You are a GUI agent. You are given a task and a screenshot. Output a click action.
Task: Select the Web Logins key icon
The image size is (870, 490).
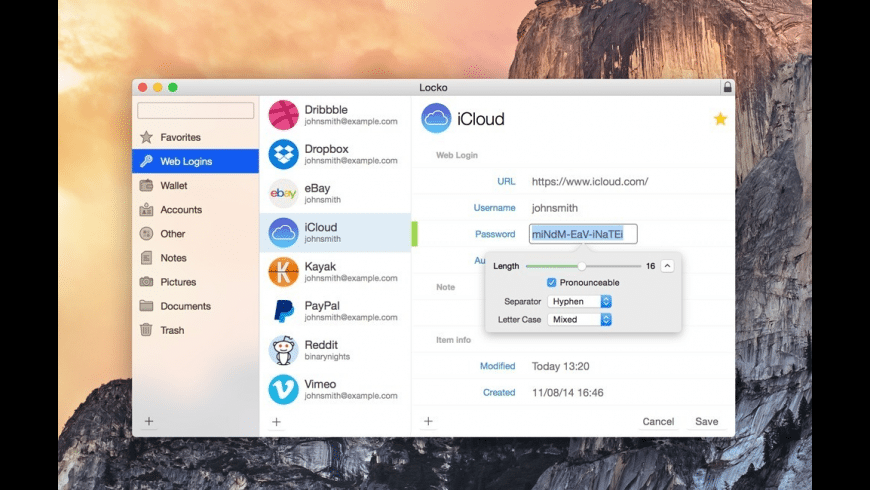point(146,161)
